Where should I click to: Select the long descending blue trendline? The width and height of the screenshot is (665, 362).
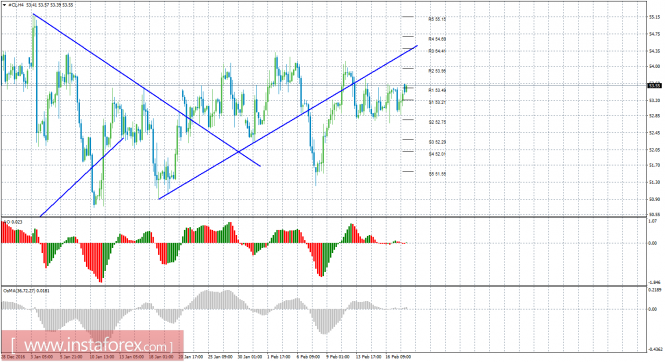pos(146,90)
